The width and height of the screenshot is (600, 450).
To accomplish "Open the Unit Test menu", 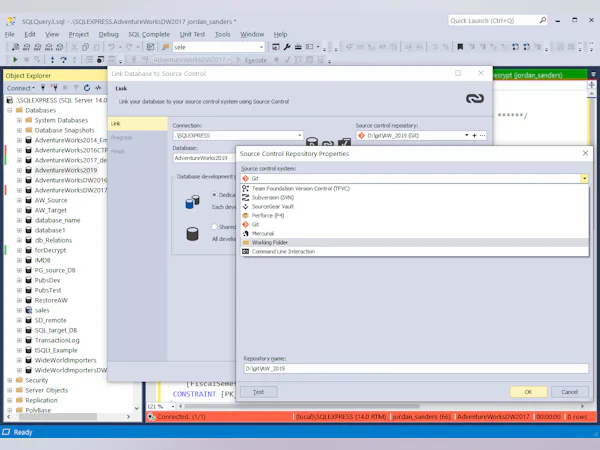I will coord(192,34).
